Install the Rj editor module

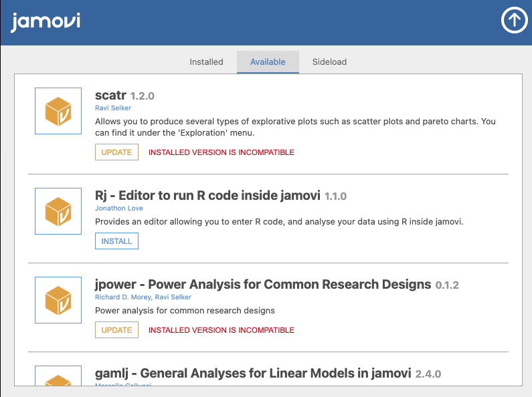(x=116, y=241)
